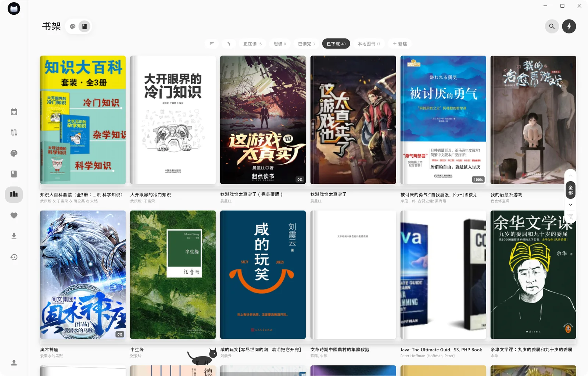Click the title 这游戏也太真实了（完美排版）
588x376 pixels.
[252, 194]
